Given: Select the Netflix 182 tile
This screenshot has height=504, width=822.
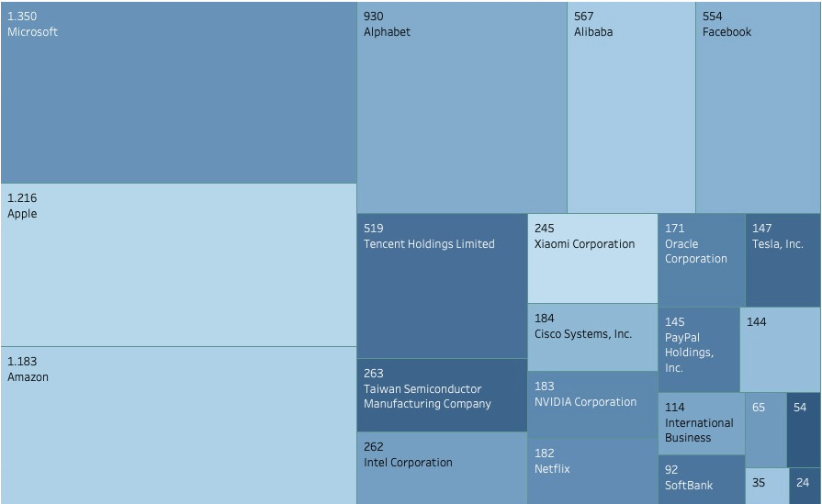Looking at the screenshot, I should pos(592,472).
